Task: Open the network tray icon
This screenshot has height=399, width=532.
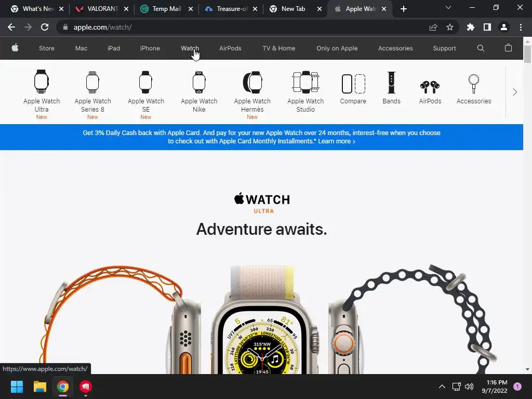Action: tap(456, 387)
